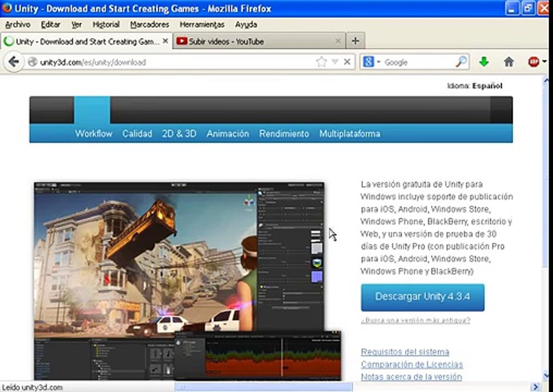Open the Archivo menu

[18, 25]
